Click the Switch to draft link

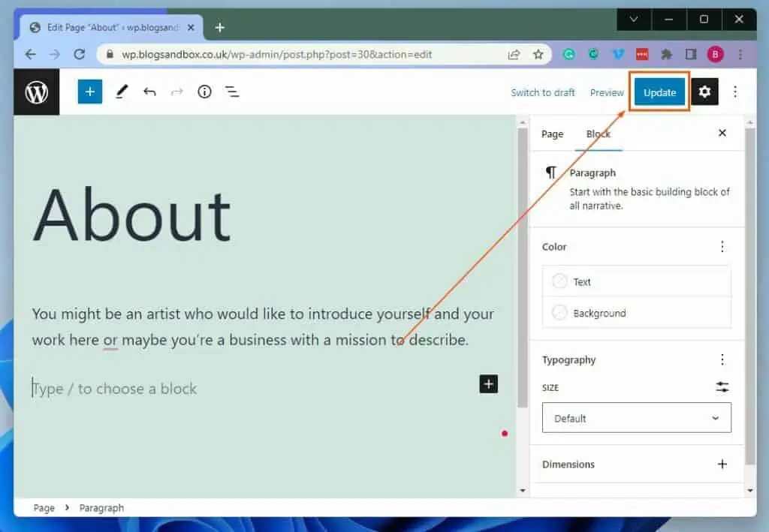coord(542,92)
